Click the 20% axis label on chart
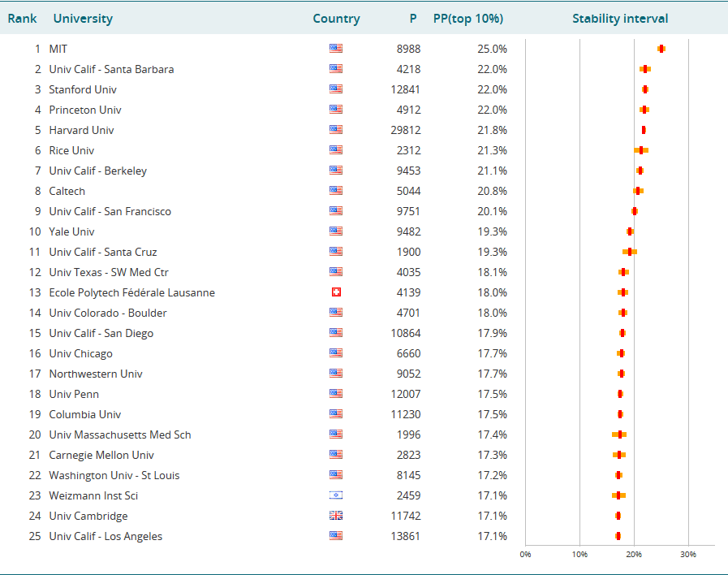The width and height of the screenshot is (728, 575). [634, 554]
